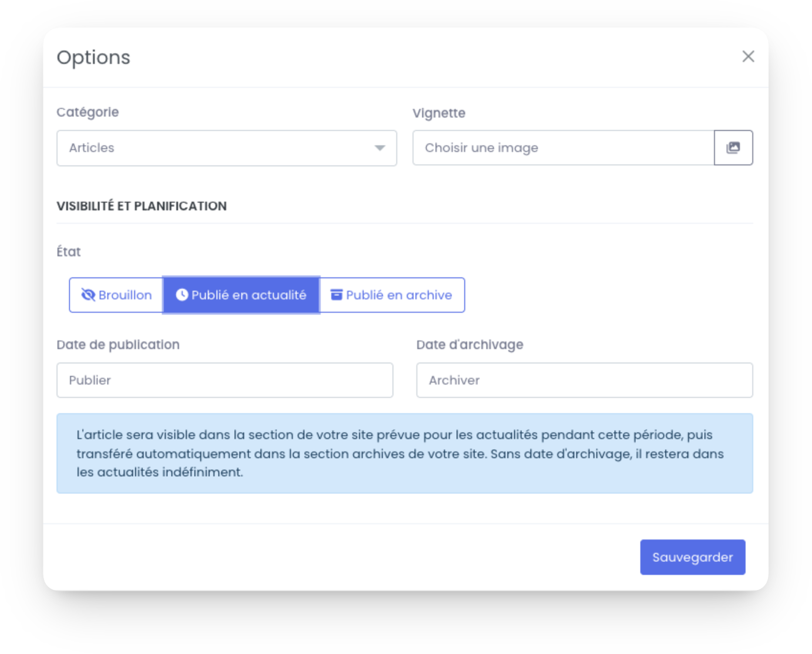Click the Choisir une image field
Image resolution: width=812 pixels, height=654 pixels.
564,148
